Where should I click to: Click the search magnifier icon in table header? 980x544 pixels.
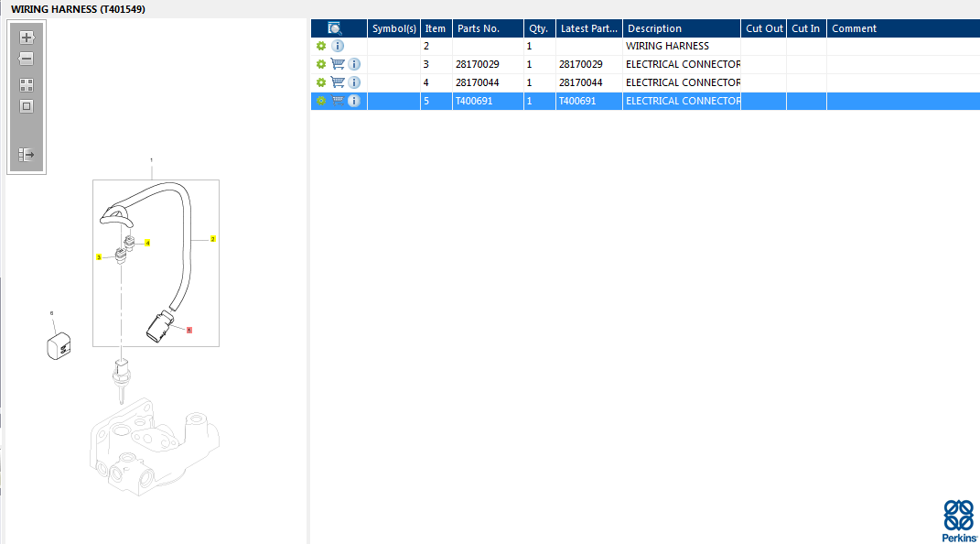click(334, 28)
